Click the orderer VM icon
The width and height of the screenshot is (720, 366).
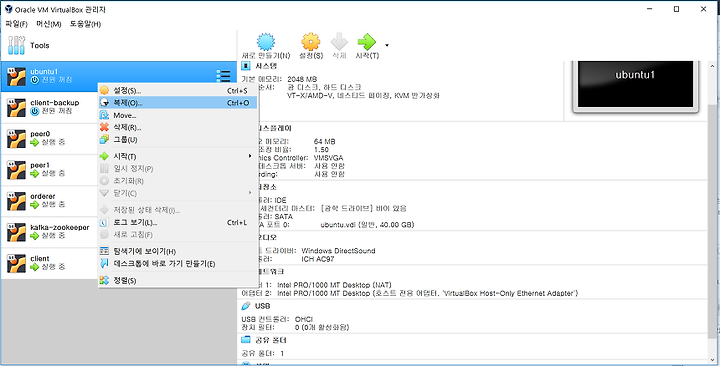[x=16, y=201]
